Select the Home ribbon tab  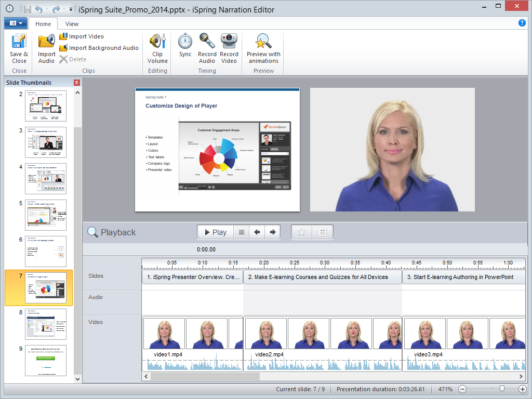click(43, 23)
